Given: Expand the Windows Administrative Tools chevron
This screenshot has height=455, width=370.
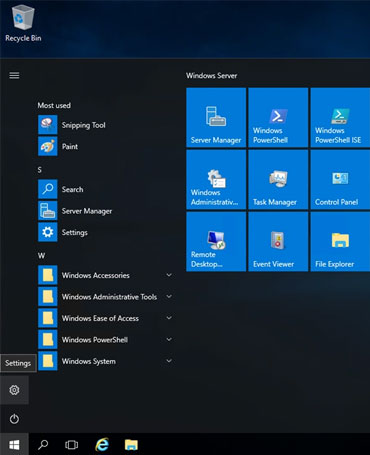Looking at the screenshot, I should (x=169, y=297).
